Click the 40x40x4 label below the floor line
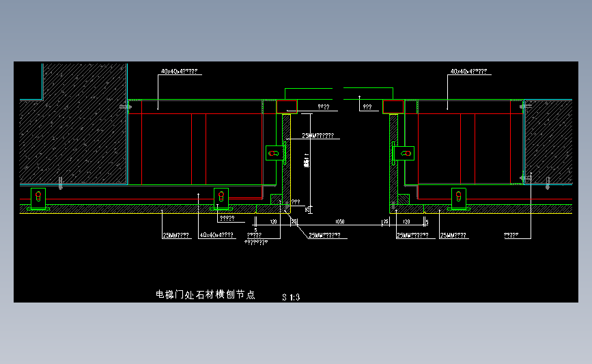Image resolution: width=592 pixels, height=364 pixels. (x=216, y=235)
